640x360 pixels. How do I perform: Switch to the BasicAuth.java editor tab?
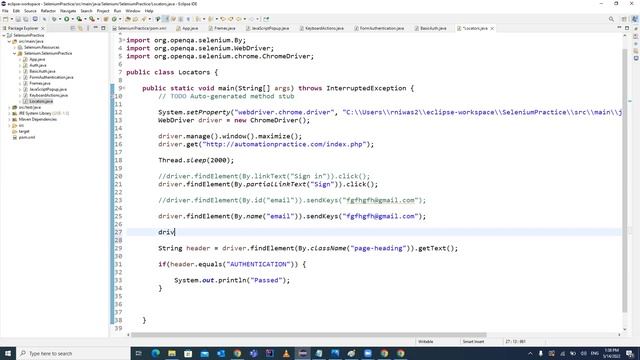[x=431, y=29]
